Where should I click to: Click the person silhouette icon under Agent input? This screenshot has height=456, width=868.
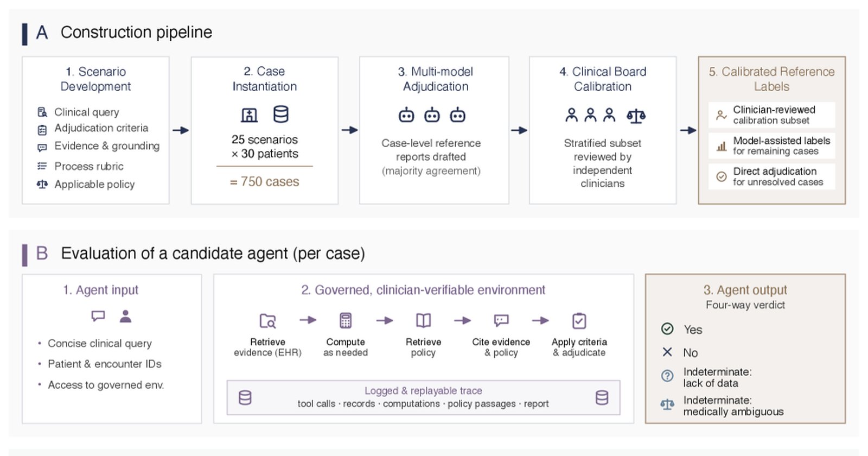pyautogui.click(x=126, y=316)
